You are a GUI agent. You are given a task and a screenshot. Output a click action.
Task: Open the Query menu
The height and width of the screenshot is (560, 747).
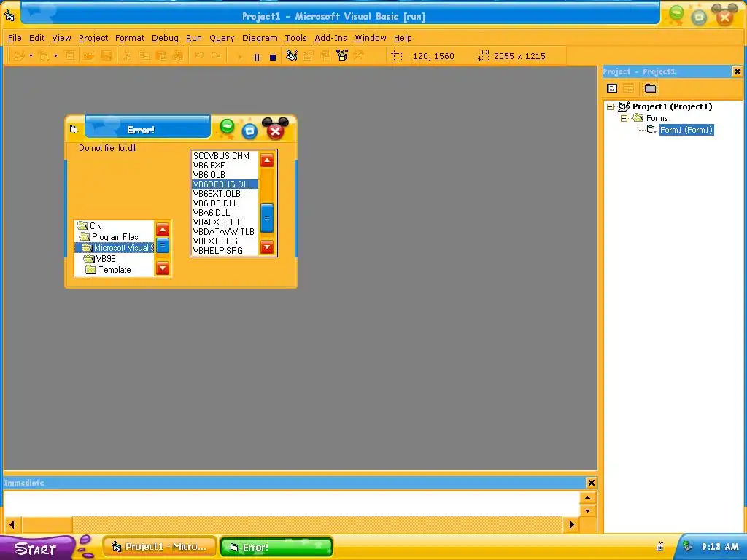222,38
